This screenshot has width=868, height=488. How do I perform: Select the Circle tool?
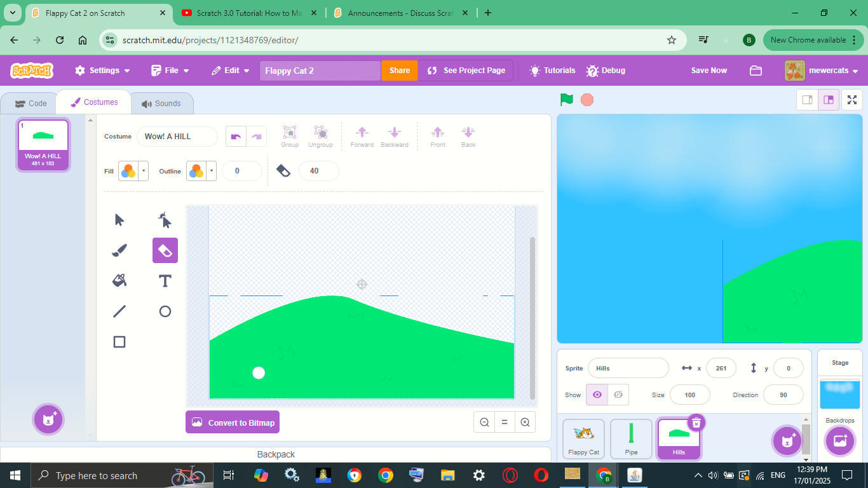[x=165, y=311]
